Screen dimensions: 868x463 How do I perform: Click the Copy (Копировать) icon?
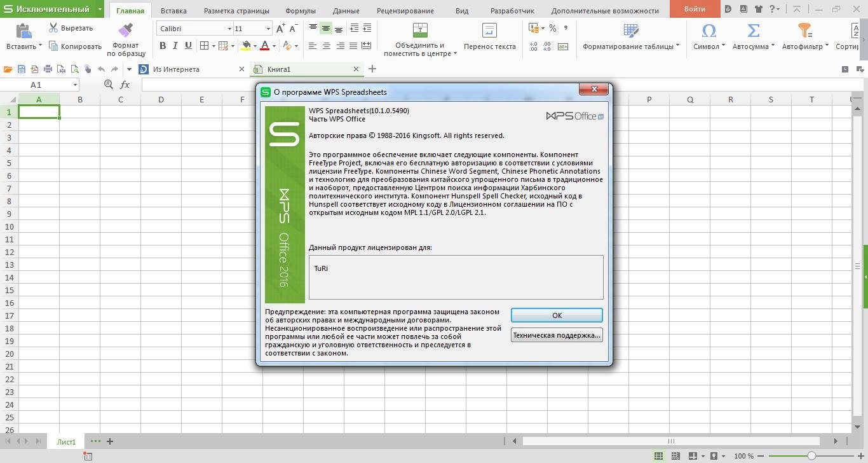[x=53, y=46]
